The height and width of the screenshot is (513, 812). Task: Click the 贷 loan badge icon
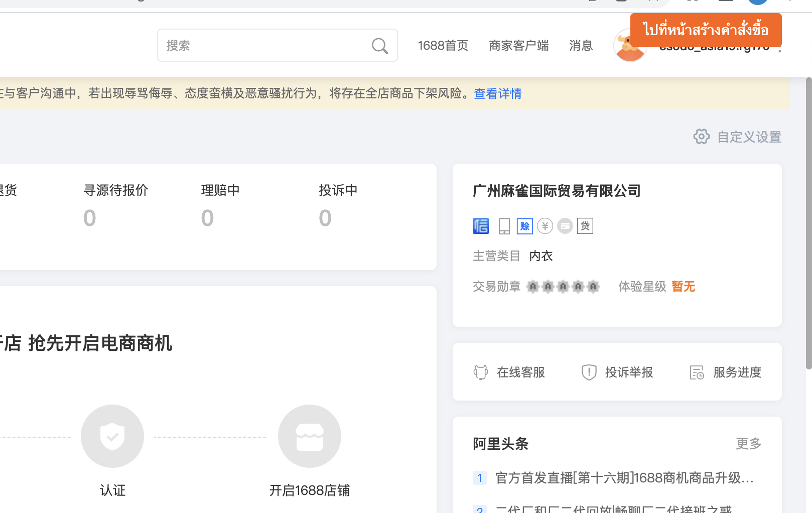point(585,226)
